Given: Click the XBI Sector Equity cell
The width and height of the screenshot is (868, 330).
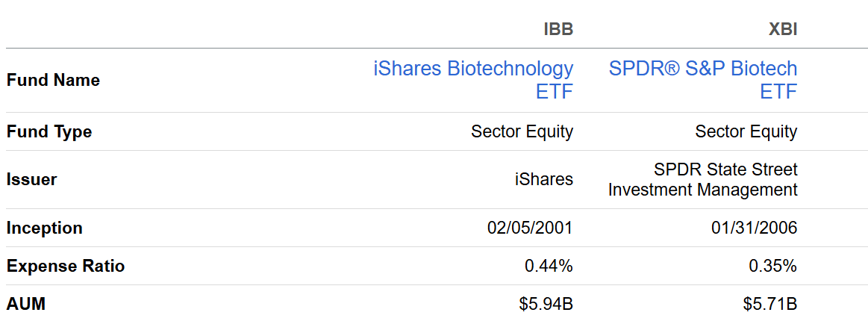Looking at the screenshot, I should click(x=746, y=132).
